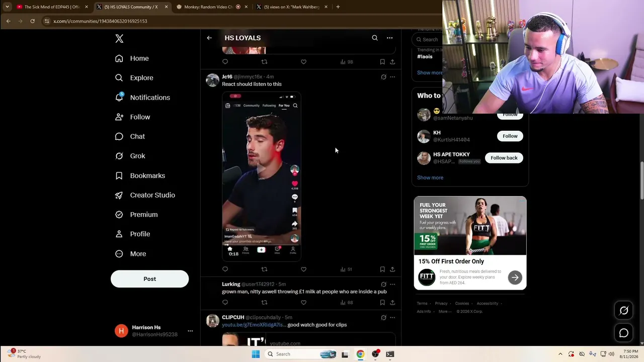Ask Grok about Jc16's post
Image resolution: width=644 pixels, height=362 pixels.
(383, 77)
